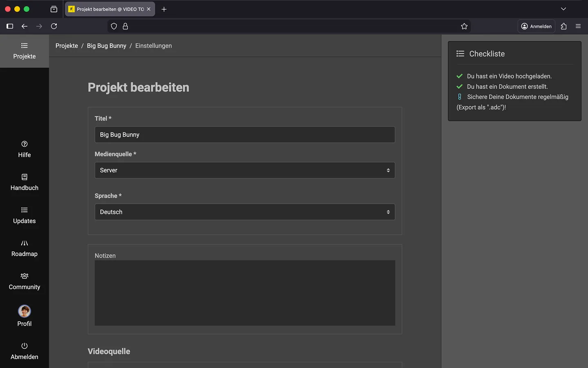
Task: Click the Big Bug Bunny breadcrumb link
Action: (107, 46)
